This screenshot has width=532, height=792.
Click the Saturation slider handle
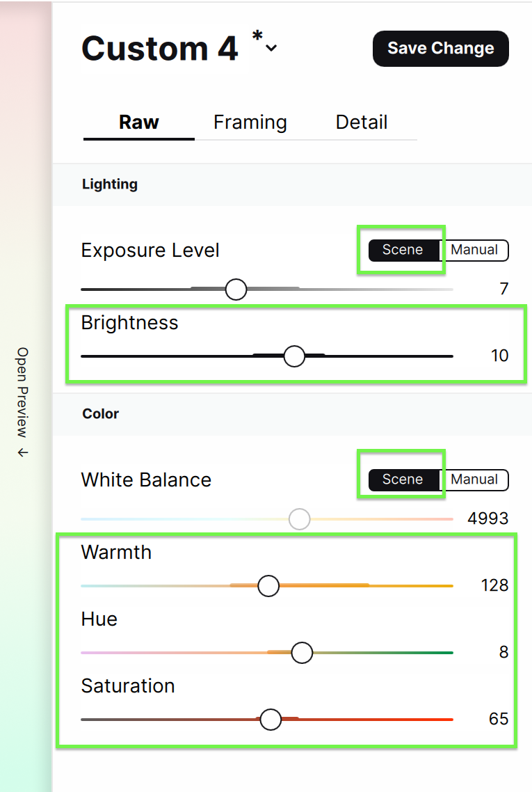click(271, 719)
